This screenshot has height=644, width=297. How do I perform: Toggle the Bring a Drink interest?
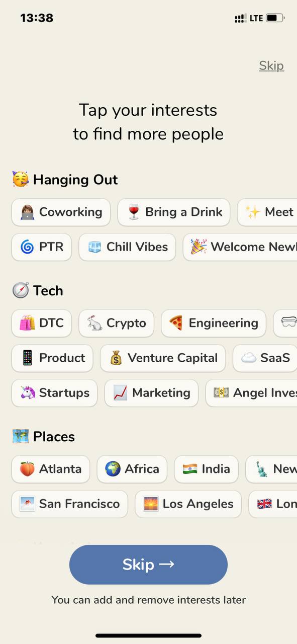(x=174, y=212)
